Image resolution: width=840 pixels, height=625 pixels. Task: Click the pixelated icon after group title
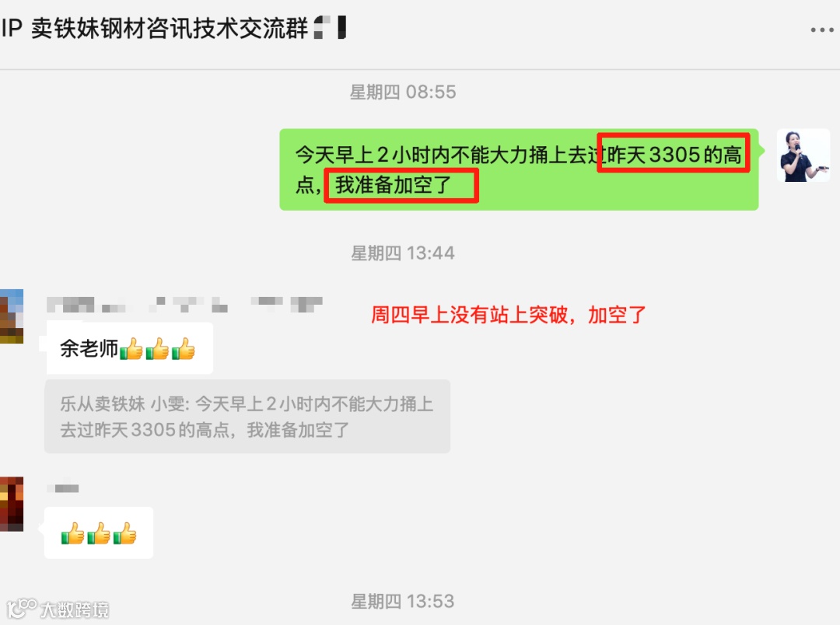(330, 27)
